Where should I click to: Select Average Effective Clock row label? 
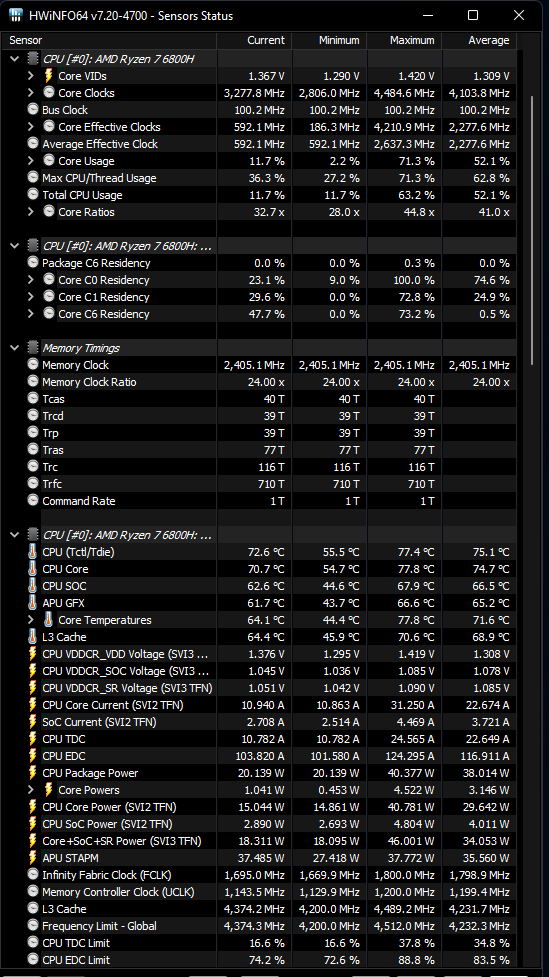[100, 144]
